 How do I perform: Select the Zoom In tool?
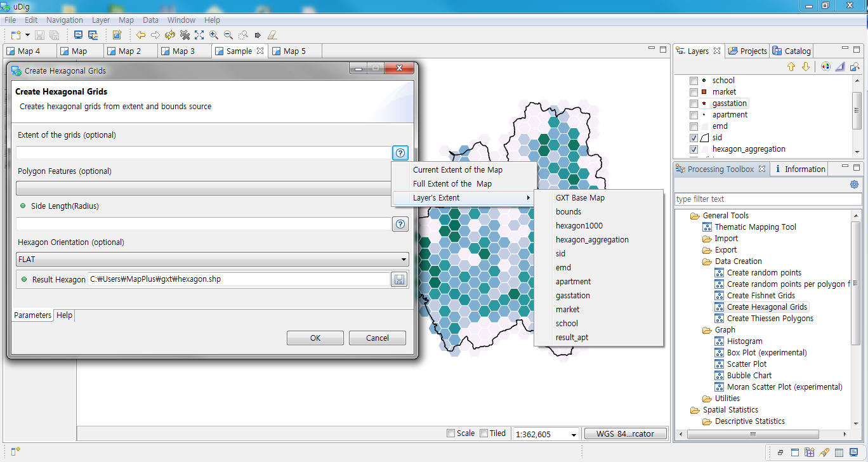click(213, 35)
